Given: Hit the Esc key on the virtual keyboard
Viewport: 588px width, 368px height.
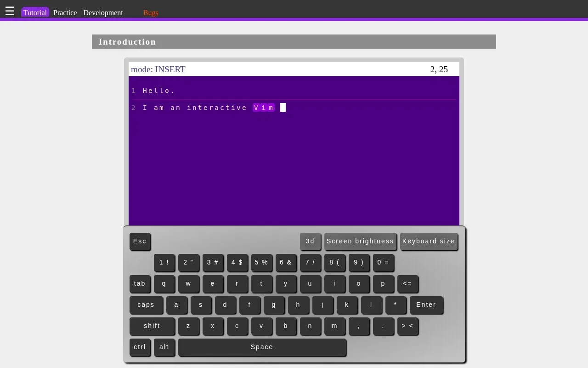Looking at the screenshot, I should pos(140,241).
